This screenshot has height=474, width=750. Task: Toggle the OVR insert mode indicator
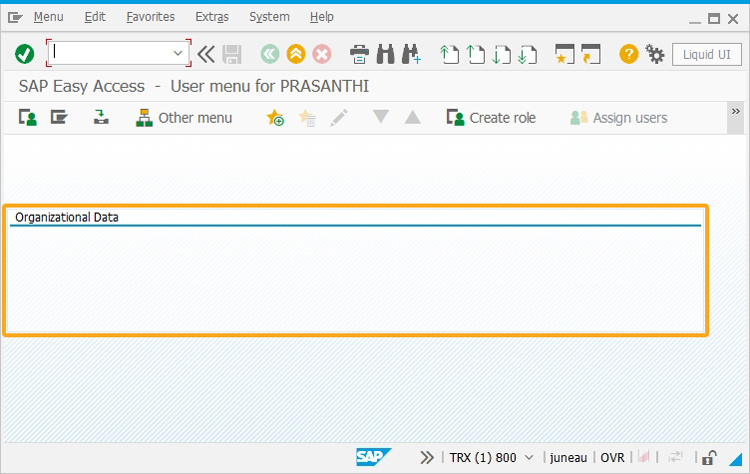tap(612, 458)
